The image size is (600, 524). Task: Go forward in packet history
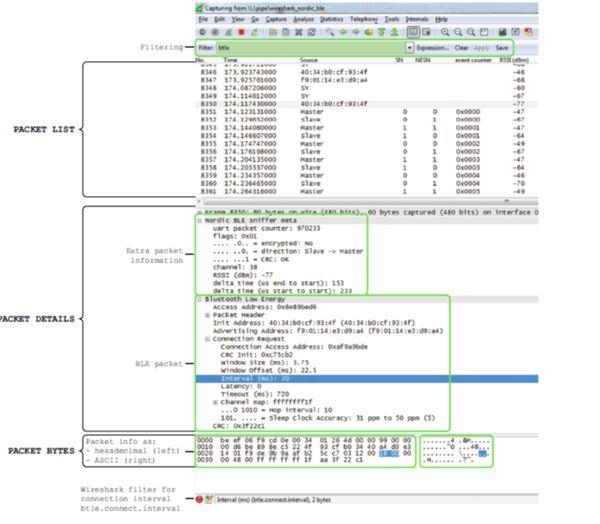(356, 33)
